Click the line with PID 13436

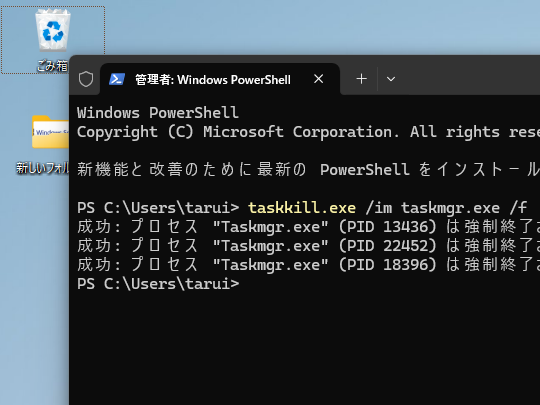click(x=308, y=227)
